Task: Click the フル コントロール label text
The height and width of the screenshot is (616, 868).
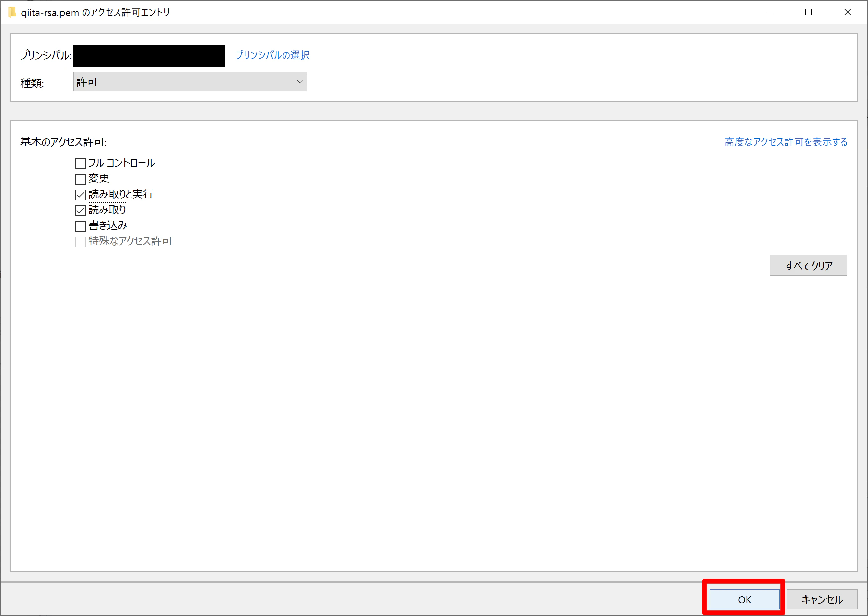Action: pyautogui.click(x=121, y=163)
